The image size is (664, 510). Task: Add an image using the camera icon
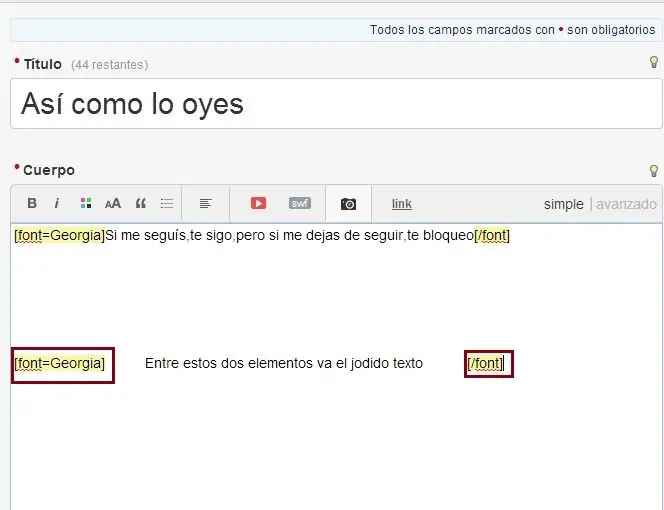349,204
